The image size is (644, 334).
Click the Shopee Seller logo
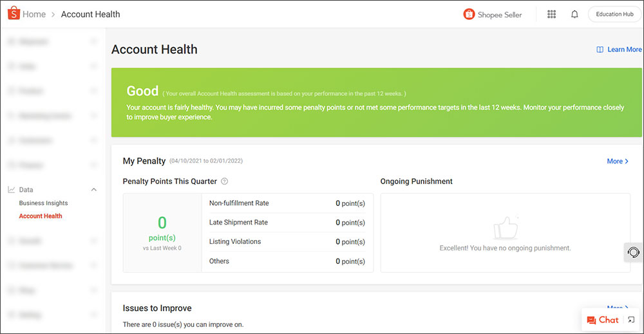(493, 14)
